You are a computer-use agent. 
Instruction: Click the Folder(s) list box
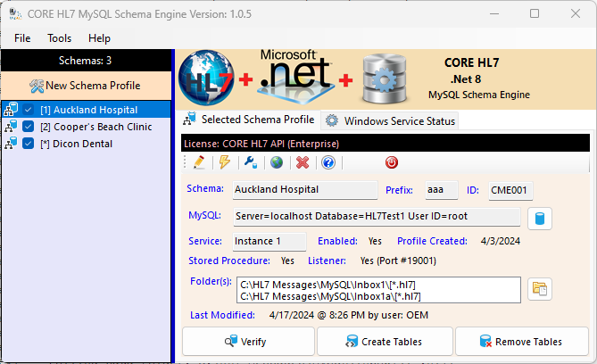(378, 290)
